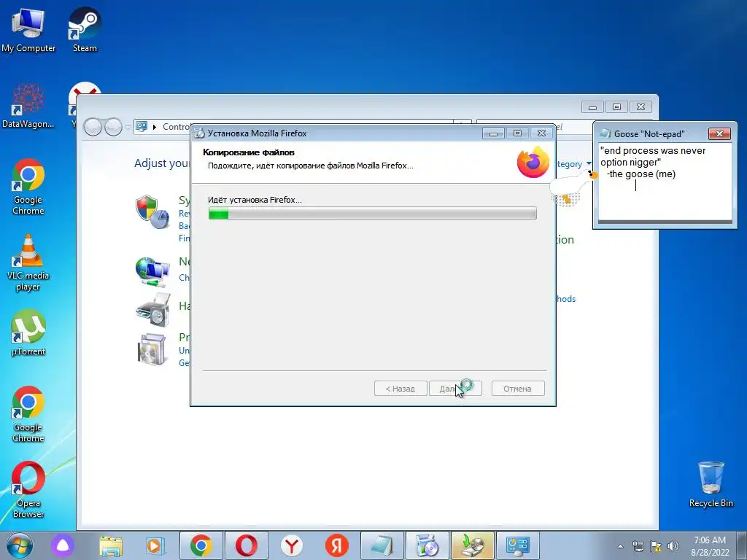The image size is (747, 560).
Task: Switch to the notepad taskbar icon
Action: click(x=382, y=545)
